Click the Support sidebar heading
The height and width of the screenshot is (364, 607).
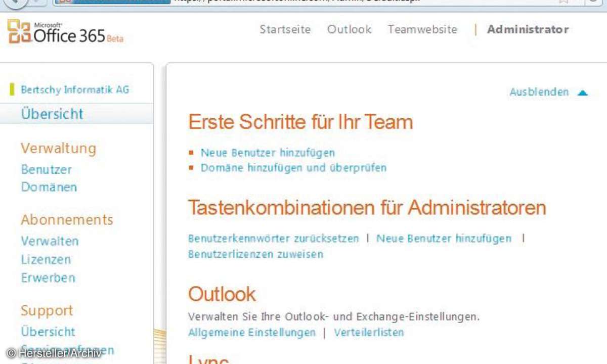pyautogui.click(x=47, y=310)
